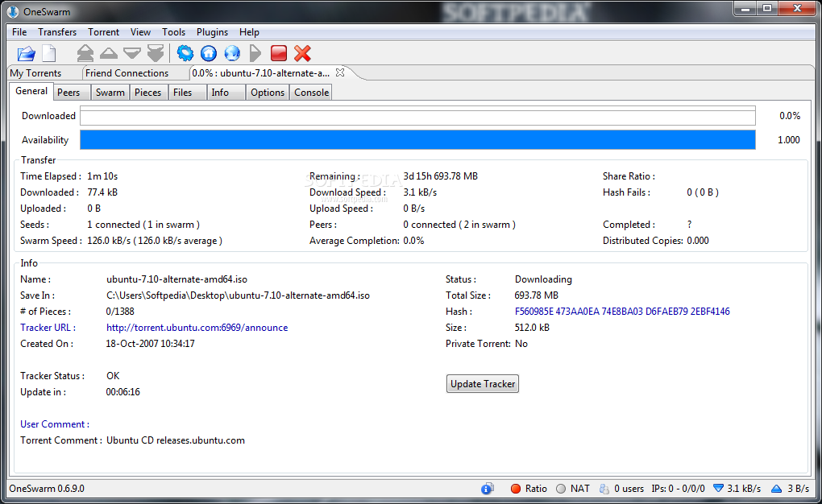The image size is (822, 504).
Task: Click the info icon in status bar
Action: tap(487, 488)
